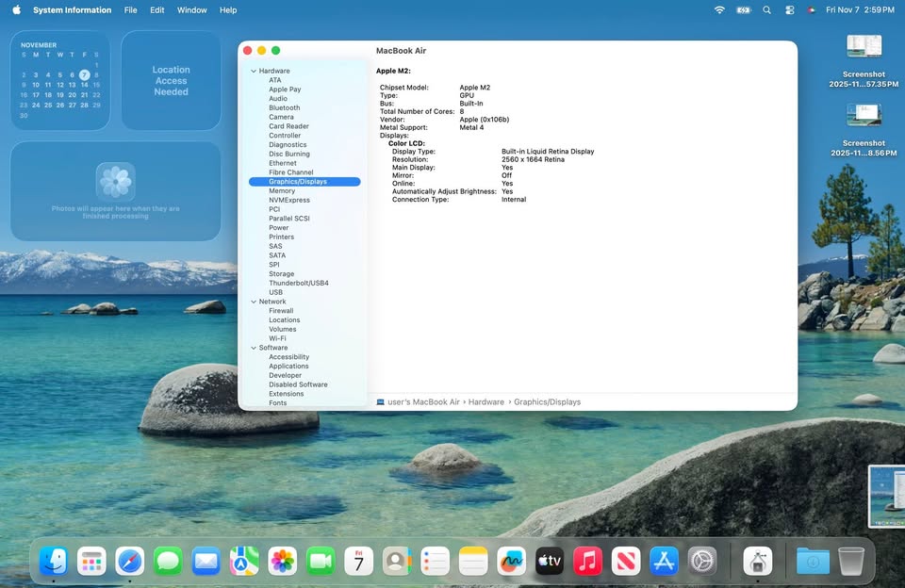Collapse the Hardware section in the sidebar
Image resolution: width=905 pixels, height=588 pixels.
tap(253, 71)
